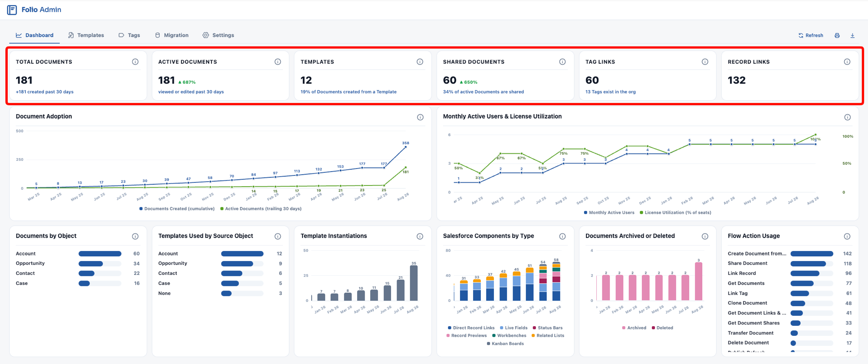This screenshot has width=868, height=364.
Task: Select the Share Document flow action row
Action: [790, 264]
